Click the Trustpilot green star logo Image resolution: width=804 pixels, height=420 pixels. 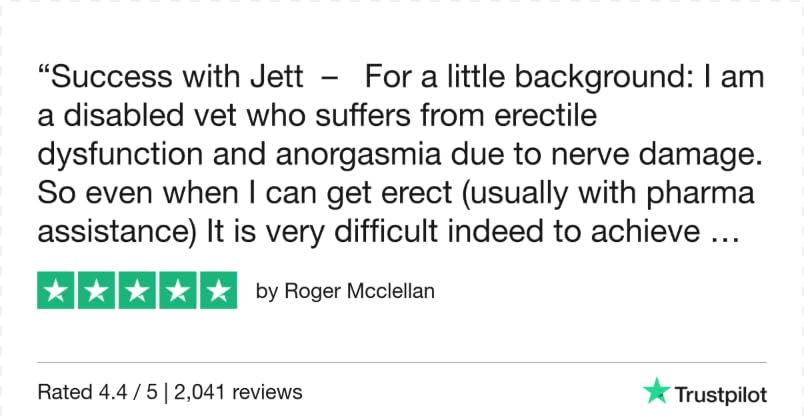click(657, 390)
